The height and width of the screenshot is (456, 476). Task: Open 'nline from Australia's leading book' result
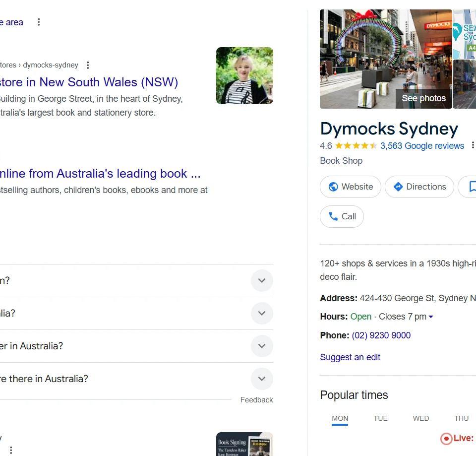100,174
